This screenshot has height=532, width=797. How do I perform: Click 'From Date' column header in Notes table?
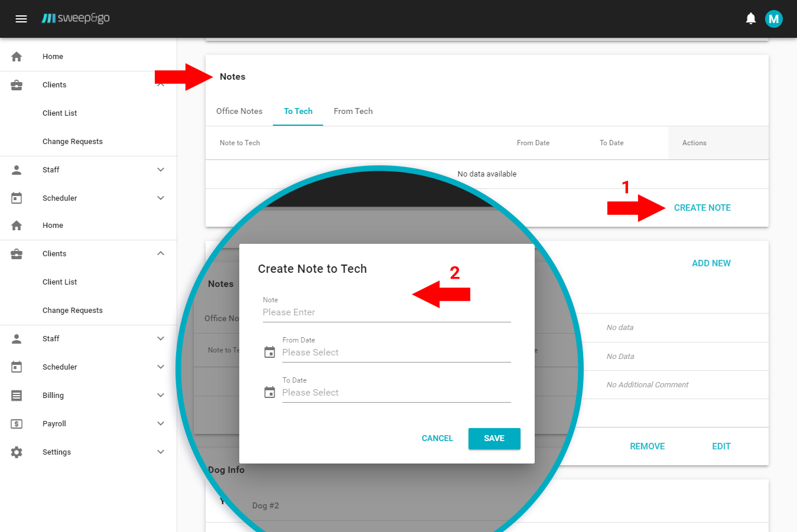tap(533, 143)
